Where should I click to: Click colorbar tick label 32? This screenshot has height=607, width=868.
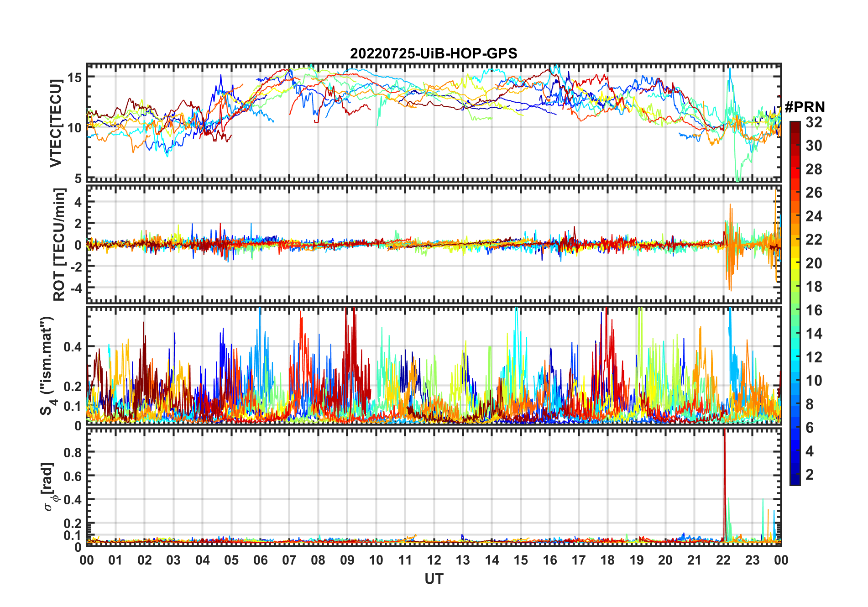[814, 122]
